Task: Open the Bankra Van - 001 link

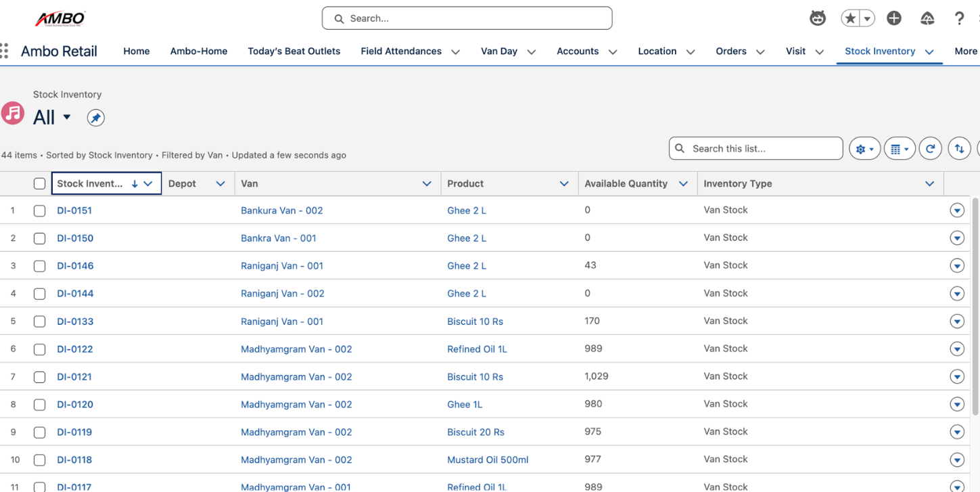Action: pos(279,238)
